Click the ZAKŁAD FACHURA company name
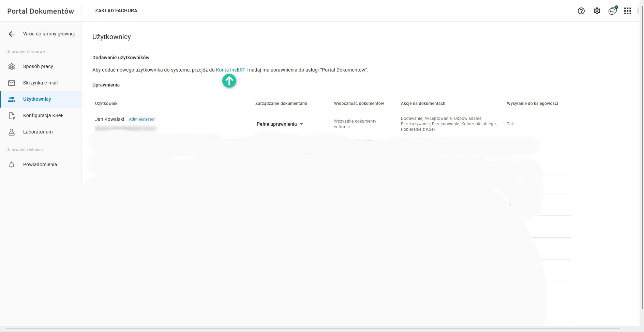644x332 pixels. point(116,11)
